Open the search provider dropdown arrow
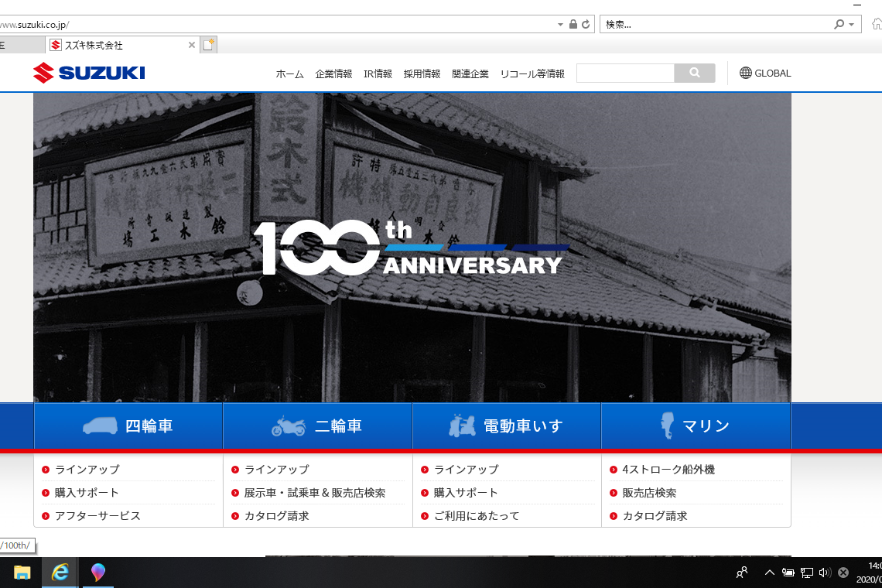Image resolution: width=882 pixels, height=588 pixels. (852, 24)
